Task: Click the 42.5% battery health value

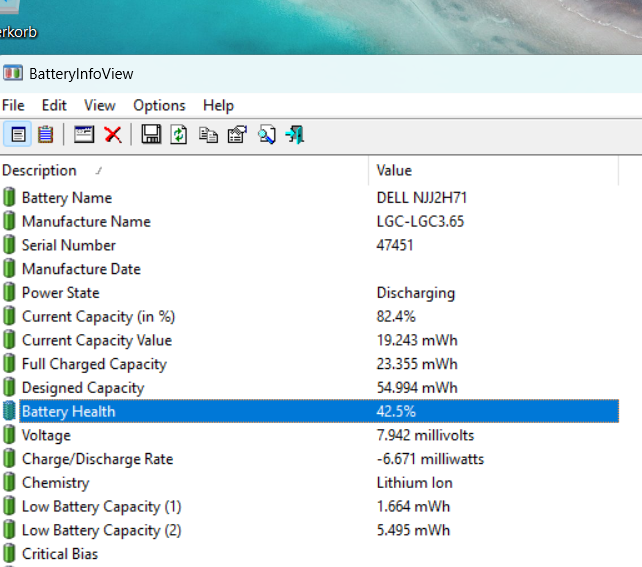Action: tap(396, 411)
